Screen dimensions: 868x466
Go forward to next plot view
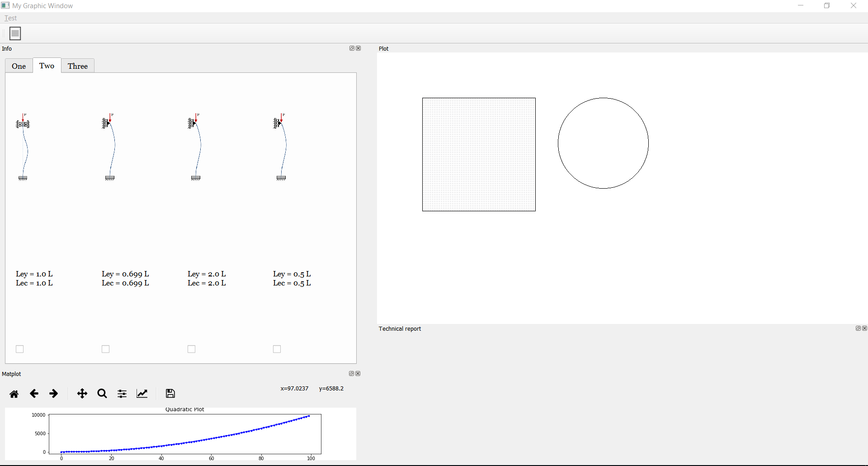[x=53, y=394]
